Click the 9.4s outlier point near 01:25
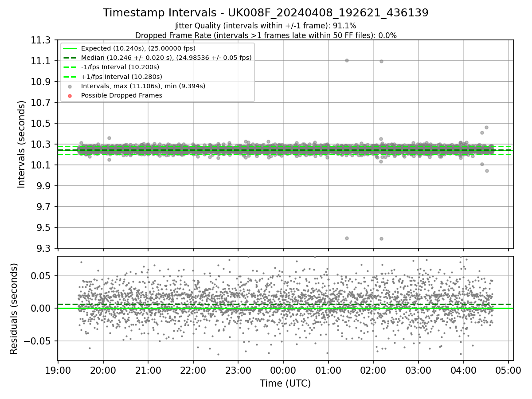 coord(347,238)
